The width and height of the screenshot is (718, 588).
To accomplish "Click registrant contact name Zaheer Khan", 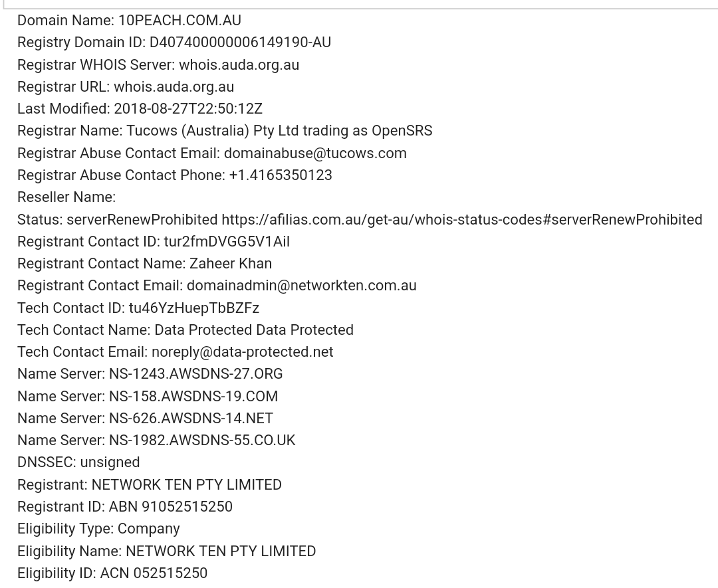I will 231,264.
